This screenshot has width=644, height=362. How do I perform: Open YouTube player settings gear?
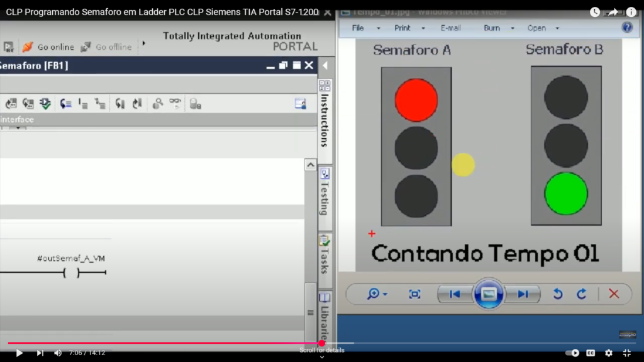[x=609, y=353]
